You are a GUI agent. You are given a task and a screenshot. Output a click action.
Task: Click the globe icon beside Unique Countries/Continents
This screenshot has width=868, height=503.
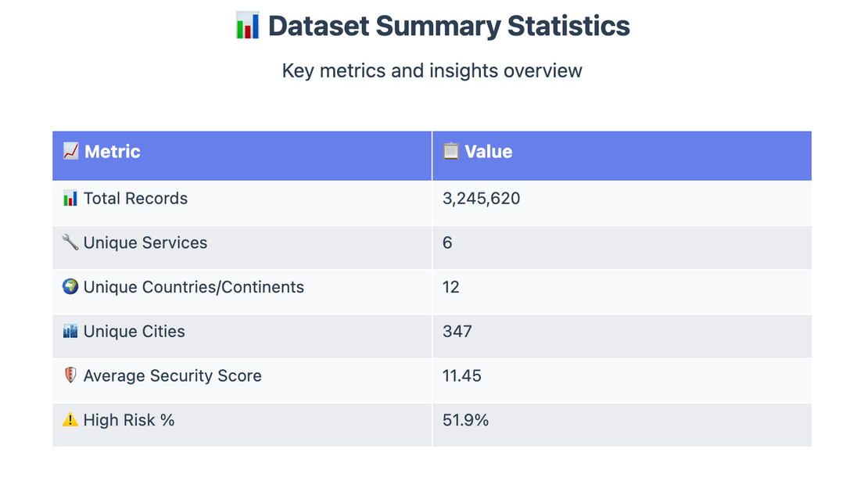tap(70, 287)
